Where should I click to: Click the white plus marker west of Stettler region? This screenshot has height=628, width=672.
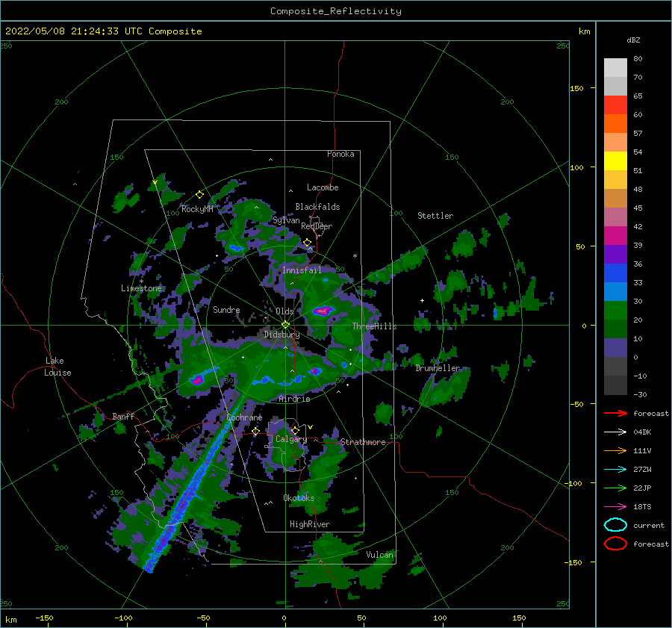[422, 300]
